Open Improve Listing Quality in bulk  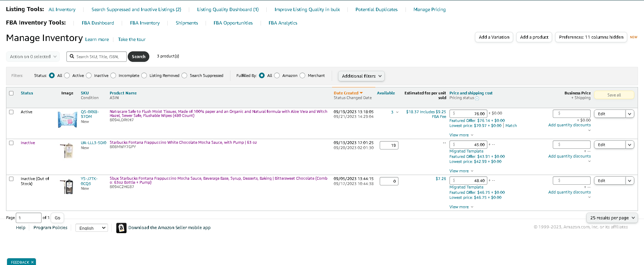[x=307, y=9]
